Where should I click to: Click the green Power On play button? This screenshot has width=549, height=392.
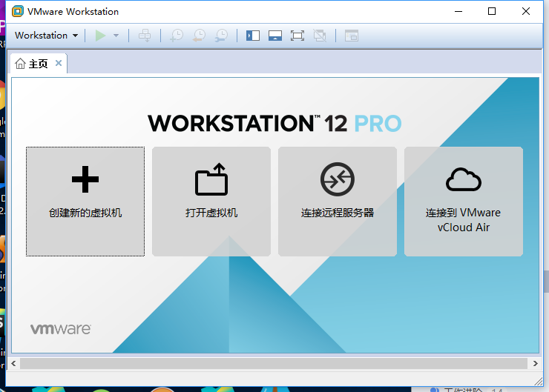[x=100, y=36]
